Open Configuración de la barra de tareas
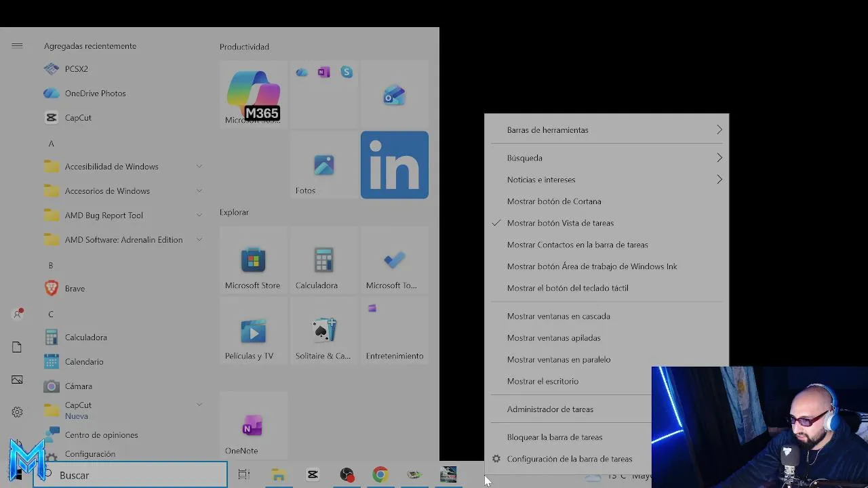Image resolution: width=868 pixels, height=488 pixels. (568, 459)
